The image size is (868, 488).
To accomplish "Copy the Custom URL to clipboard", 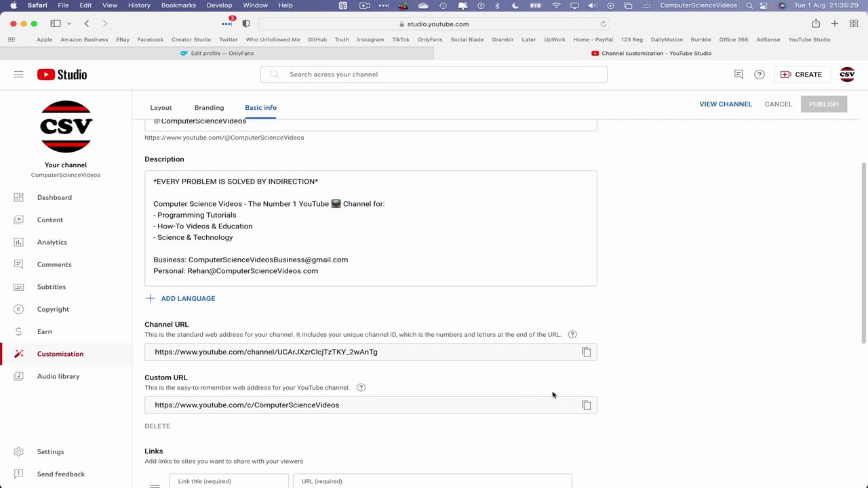I will pyautogui.click(x=587, y=405).
